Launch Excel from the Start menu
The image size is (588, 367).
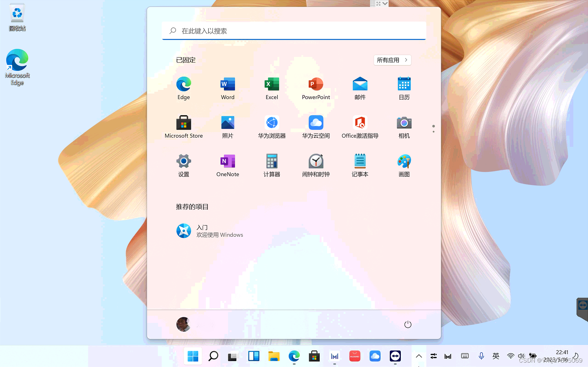[x=272, y=87]
